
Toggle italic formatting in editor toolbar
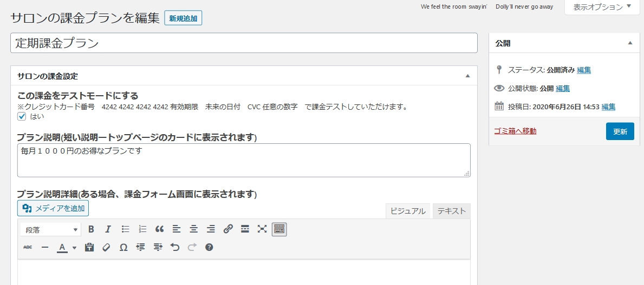108,229
